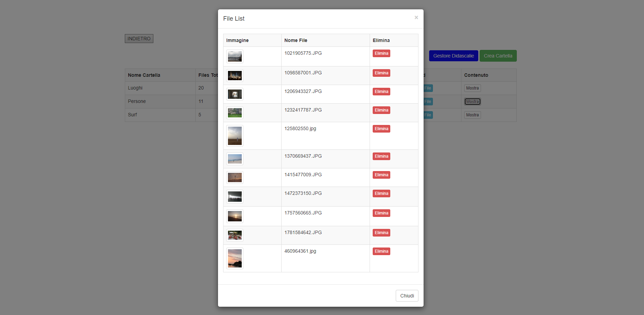Viewport: 644px width, 315px height.
Task: View the 1370669437.JPG beach thumbnail
Action: pyautogui.click(x=235, y=159)
